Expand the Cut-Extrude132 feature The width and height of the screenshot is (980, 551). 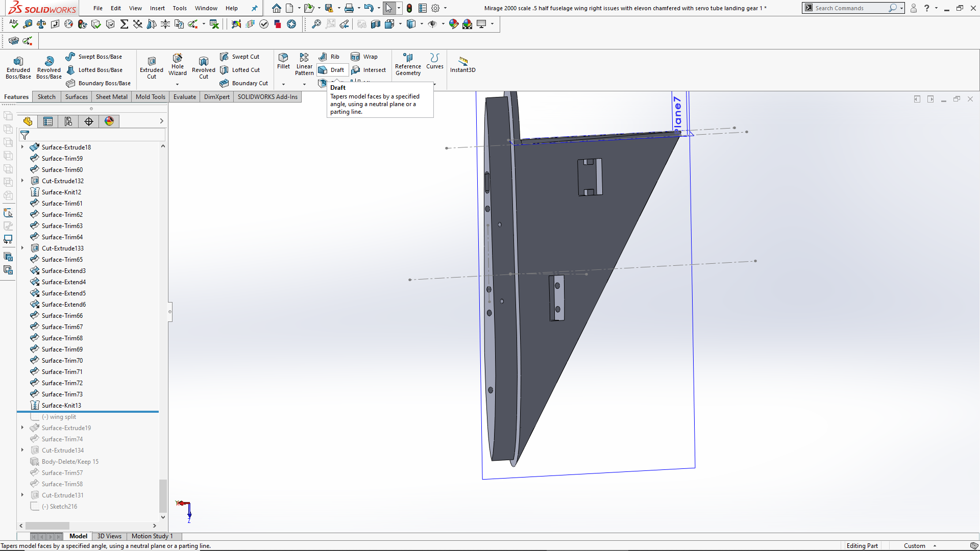(22, 181)
